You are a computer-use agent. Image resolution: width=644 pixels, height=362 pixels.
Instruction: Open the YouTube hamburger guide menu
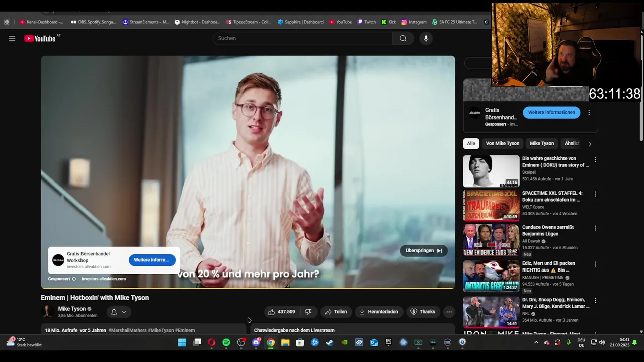click(x=12, y=38)
